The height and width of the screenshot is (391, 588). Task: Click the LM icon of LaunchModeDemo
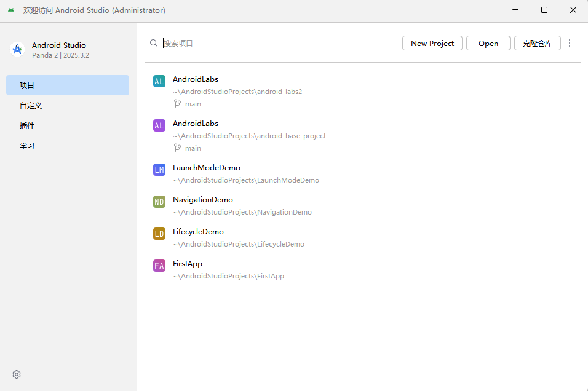coord(159,170)
